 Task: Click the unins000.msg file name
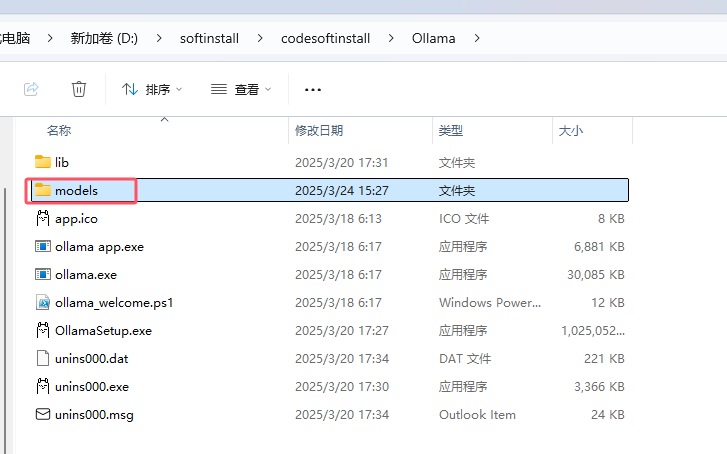(94, 415)
